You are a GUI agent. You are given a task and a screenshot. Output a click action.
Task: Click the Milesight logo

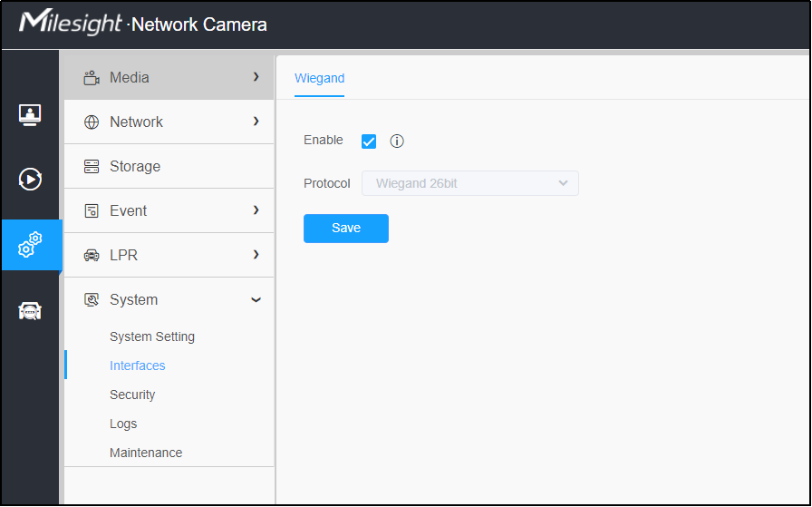pos(71,23)
